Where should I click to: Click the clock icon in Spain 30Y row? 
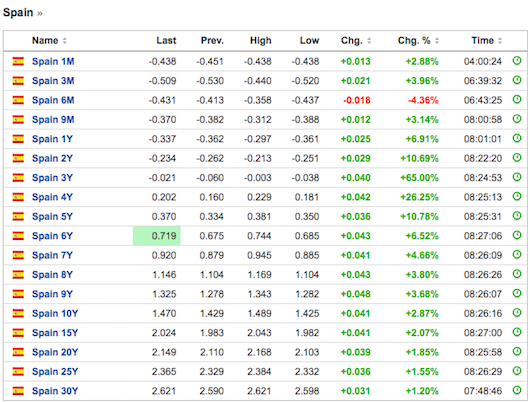coord(517,390)
